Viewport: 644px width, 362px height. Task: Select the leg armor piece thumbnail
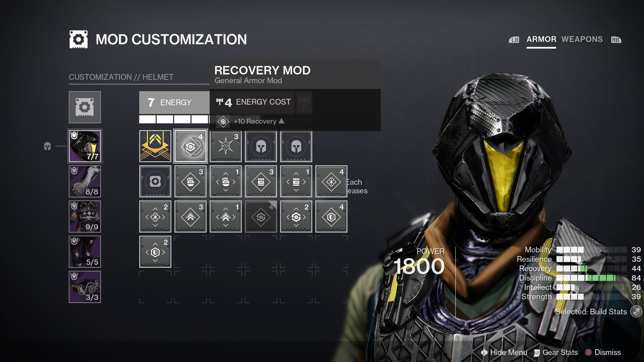click(x=84, y=252)
